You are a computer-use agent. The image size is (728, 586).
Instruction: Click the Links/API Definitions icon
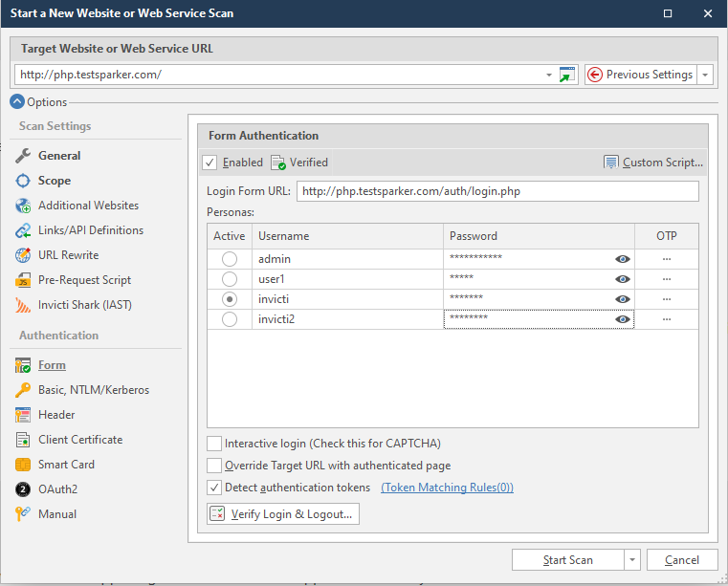point(23,230)
